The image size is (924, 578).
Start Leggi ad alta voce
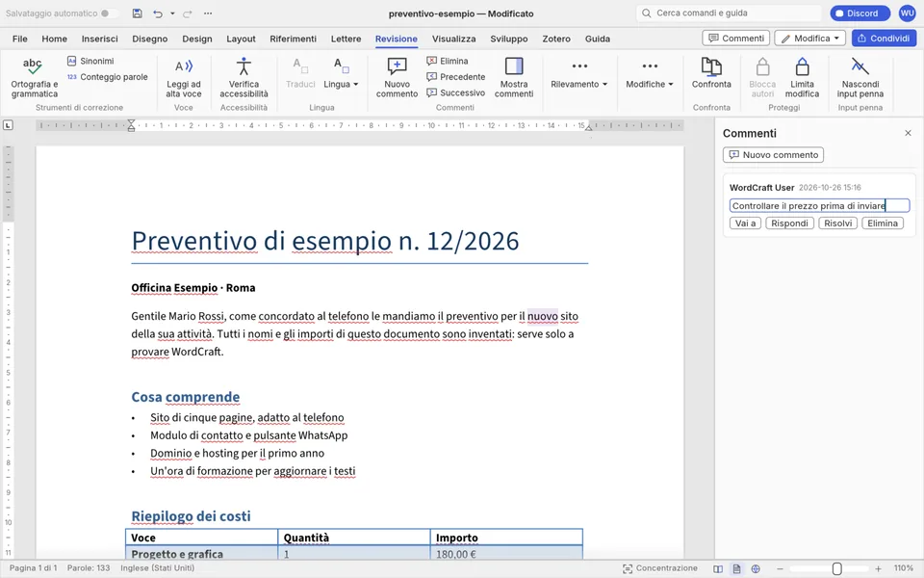183,77
